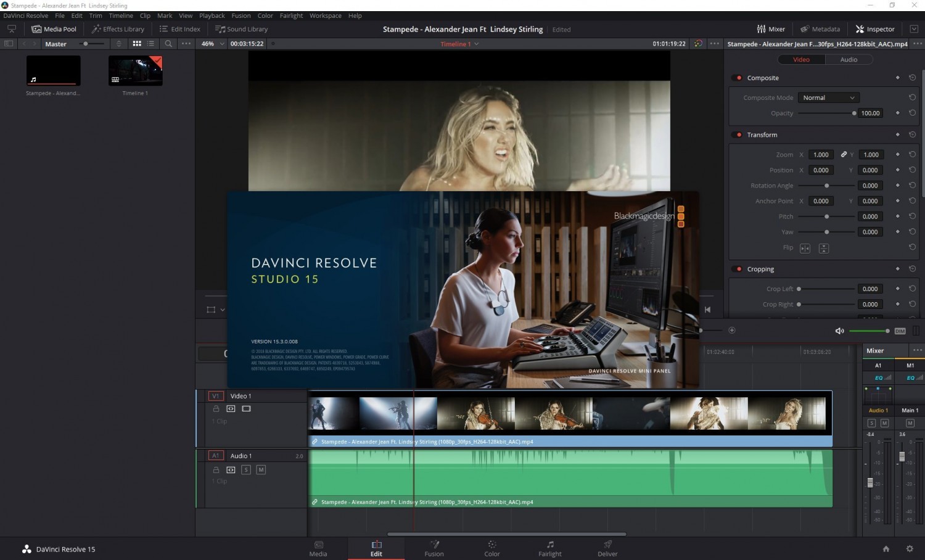
Task: Toggle auto track selector on Video 1
Action: 231,408
